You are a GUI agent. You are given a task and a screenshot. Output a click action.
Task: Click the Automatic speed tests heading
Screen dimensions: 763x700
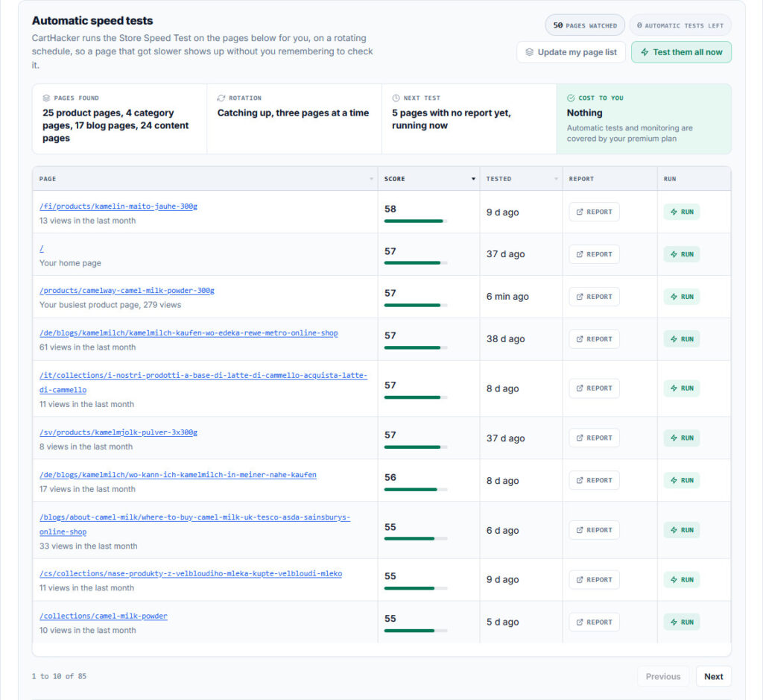92,20
